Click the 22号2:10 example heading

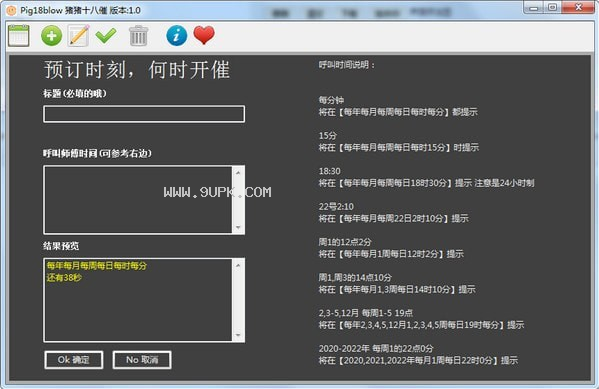pos(336,207)
